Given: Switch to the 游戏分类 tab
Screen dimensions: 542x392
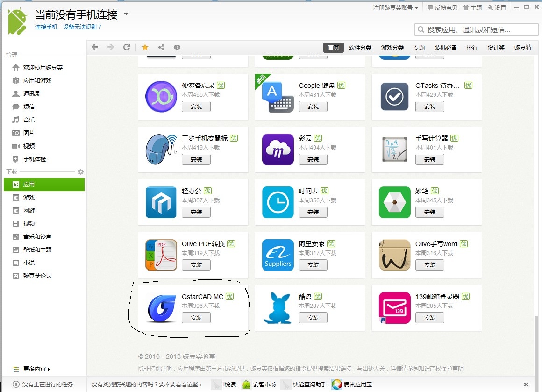Looking at the screenshot, I should (392, 47).
